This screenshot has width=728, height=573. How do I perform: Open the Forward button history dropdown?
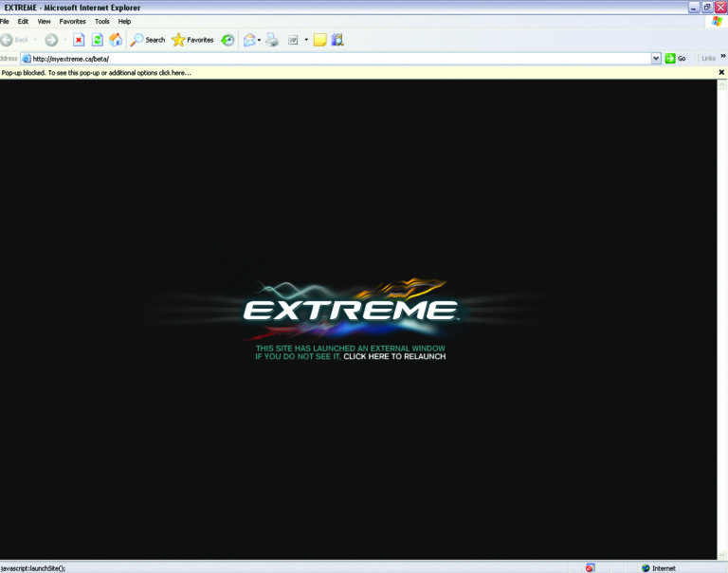tap(64, 40)
